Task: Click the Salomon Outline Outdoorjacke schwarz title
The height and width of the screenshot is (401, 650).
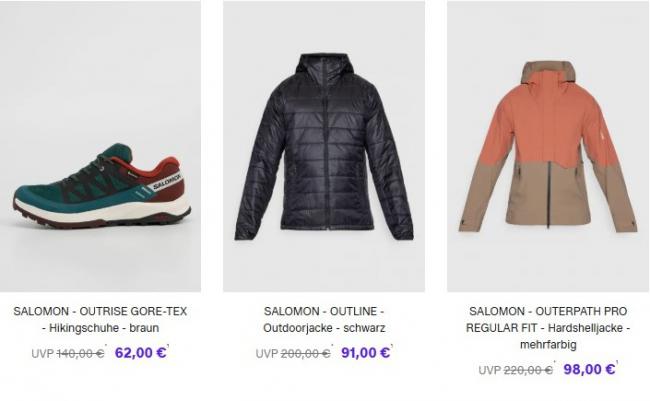Action: click(324, 319)
